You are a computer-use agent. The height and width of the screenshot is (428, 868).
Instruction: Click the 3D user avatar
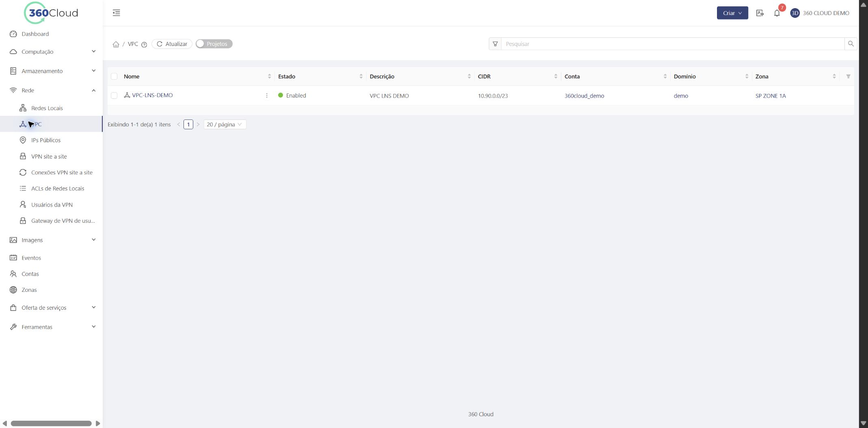pos(795,13)
